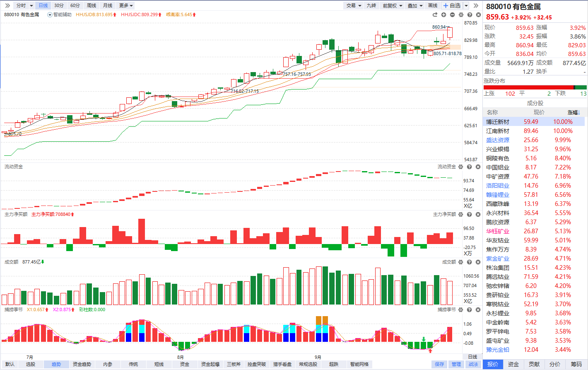Open the 叠加 overlay dropdown
Viewport: 588px width, 370px height.
point(415,5)
